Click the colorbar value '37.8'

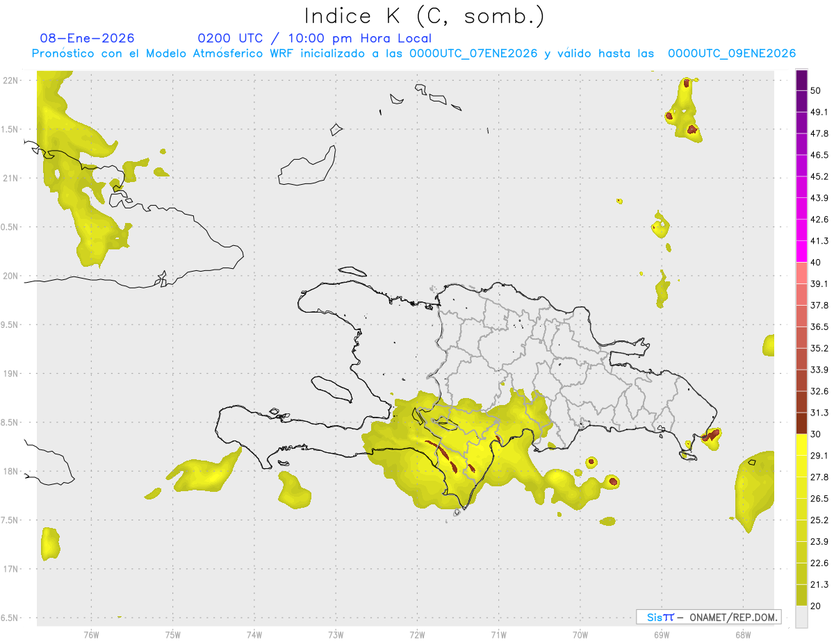point(819,306)
